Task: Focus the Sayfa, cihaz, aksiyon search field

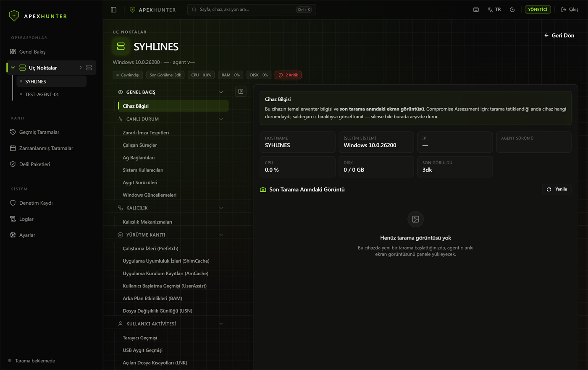Action: click(252, 10)
